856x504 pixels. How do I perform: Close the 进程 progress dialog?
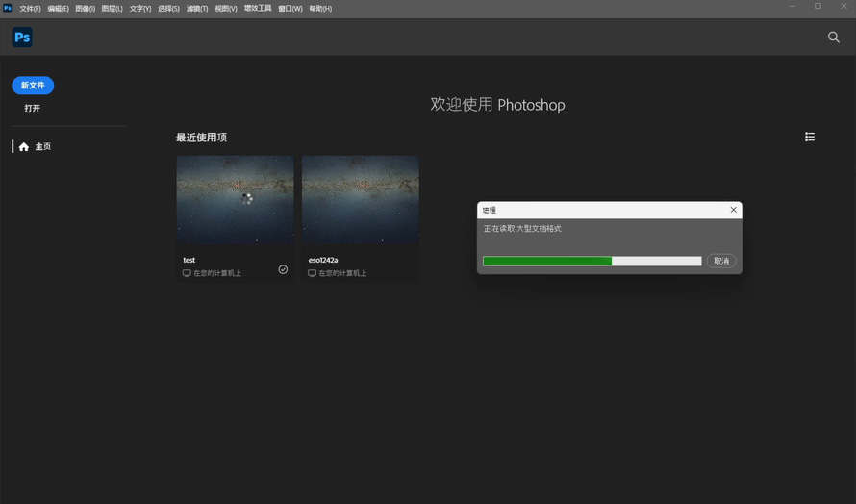[733, 210]
